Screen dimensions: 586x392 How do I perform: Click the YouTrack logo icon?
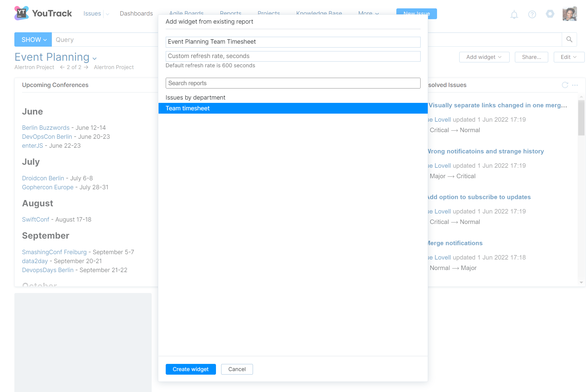click(22, 13)
